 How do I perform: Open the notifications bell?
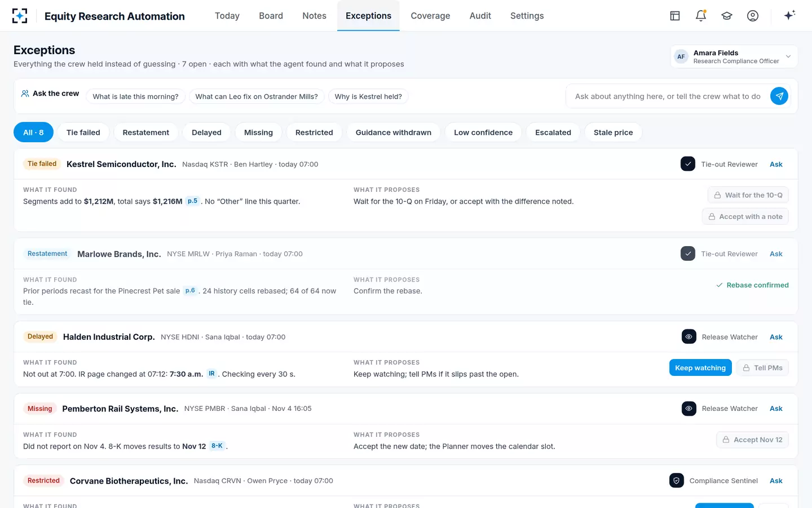click(x=701, y=16)
